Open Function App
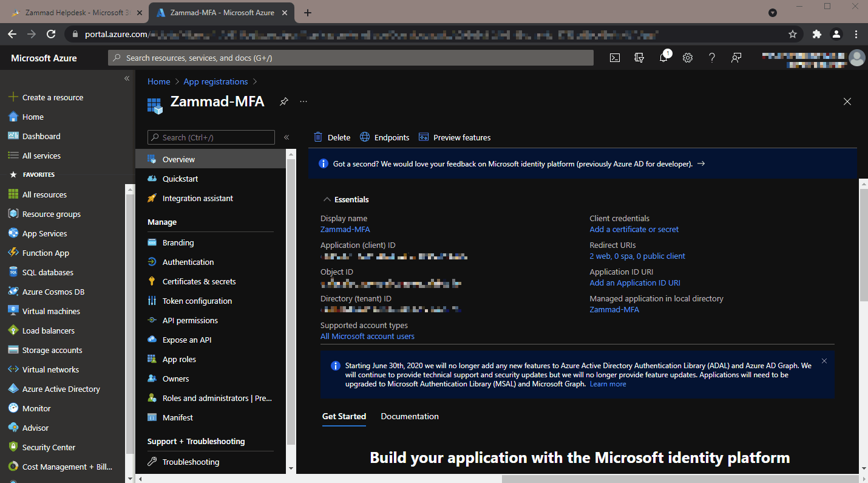868x483 pixels. [63, 253]
